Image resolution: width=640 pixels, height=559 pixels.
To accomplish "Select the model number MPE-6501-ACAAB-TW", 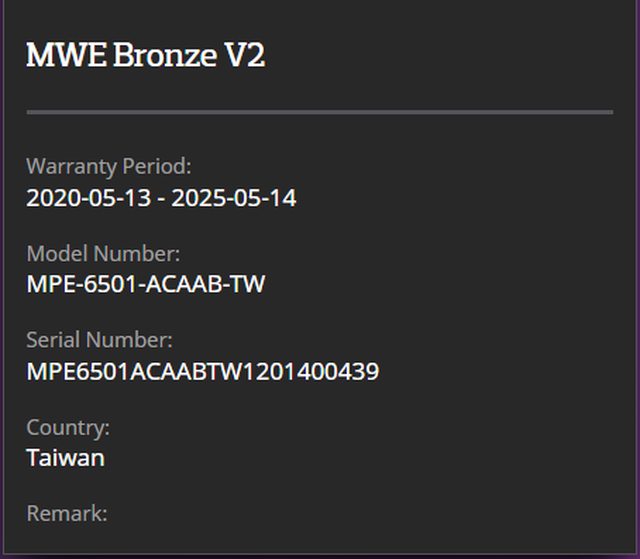I will click(145, 285).
